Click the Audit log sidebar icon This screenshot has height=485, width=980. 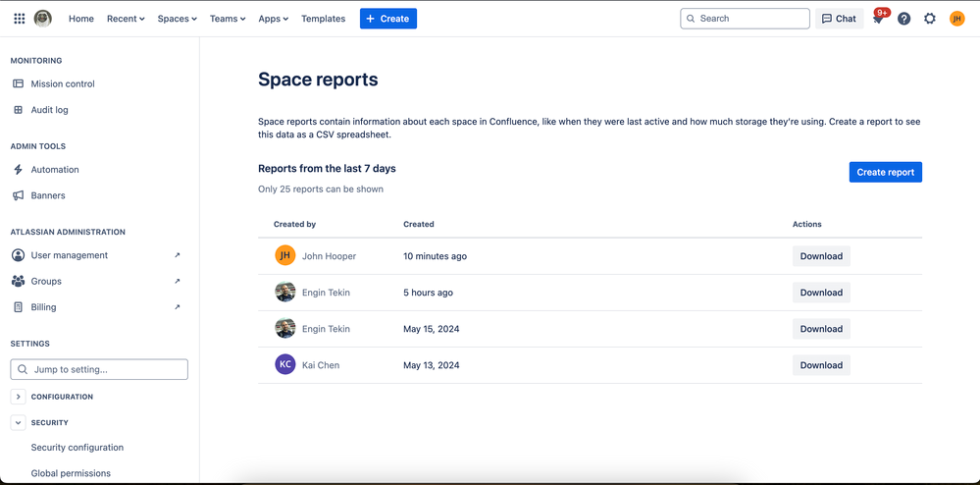click(x=18, y=110)
